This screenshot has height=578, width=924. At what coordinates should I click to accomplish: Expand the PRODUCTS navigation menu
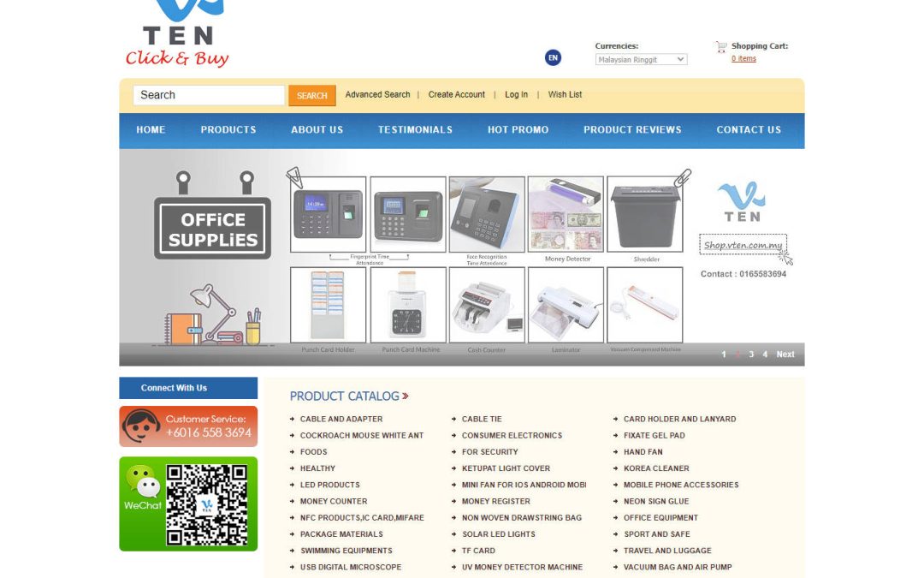point(228,130)
